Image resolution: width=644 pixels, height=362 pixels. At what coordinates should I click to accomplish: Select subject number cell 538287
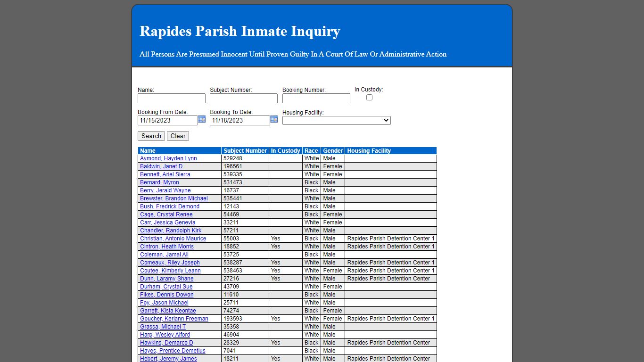pos(245,263)
